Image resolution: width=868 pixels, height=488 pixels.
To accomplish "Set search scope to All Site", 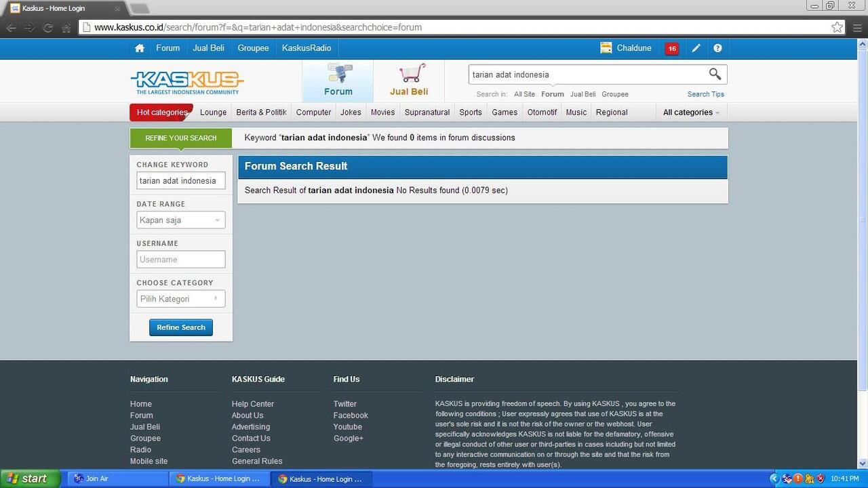I will tap(524, 94).
